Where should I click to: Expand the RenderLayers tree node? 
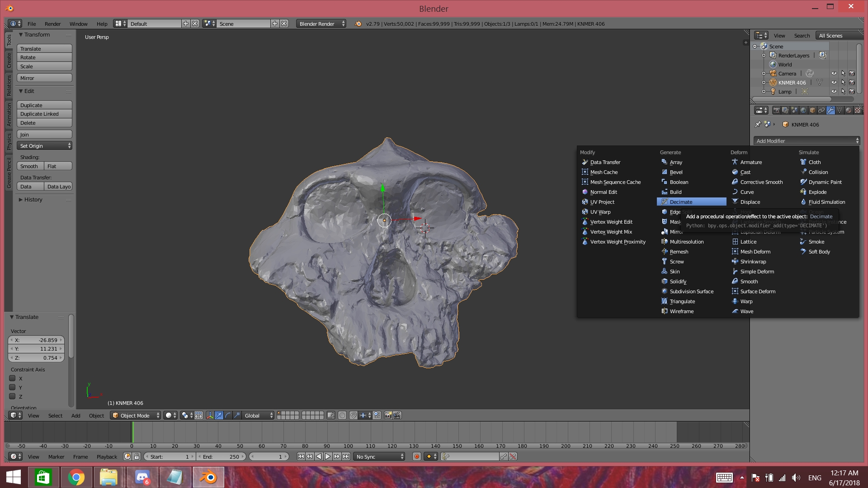tap(764, 56)
